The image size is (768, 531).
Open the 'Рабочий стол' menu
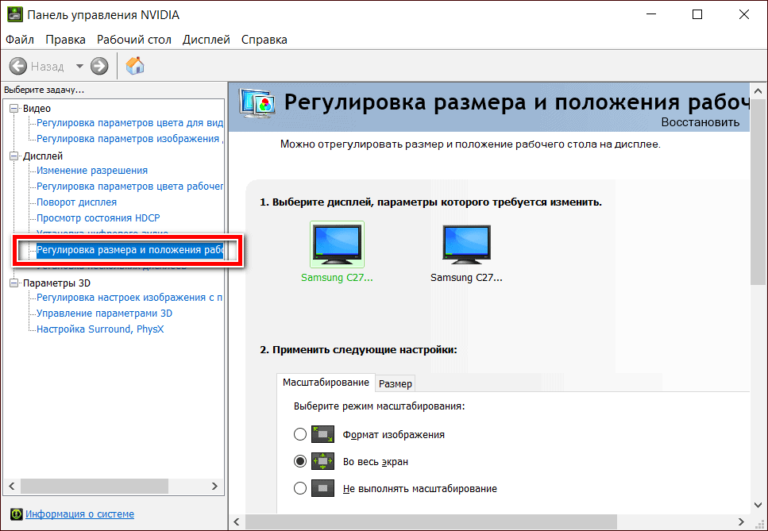point(134,40)
